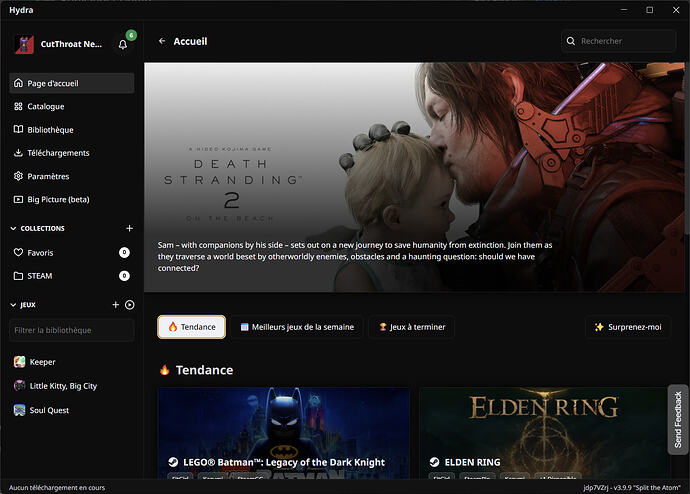Launch Big Picture (beta) mode
690x494 pixels.
tap(72, 199)
